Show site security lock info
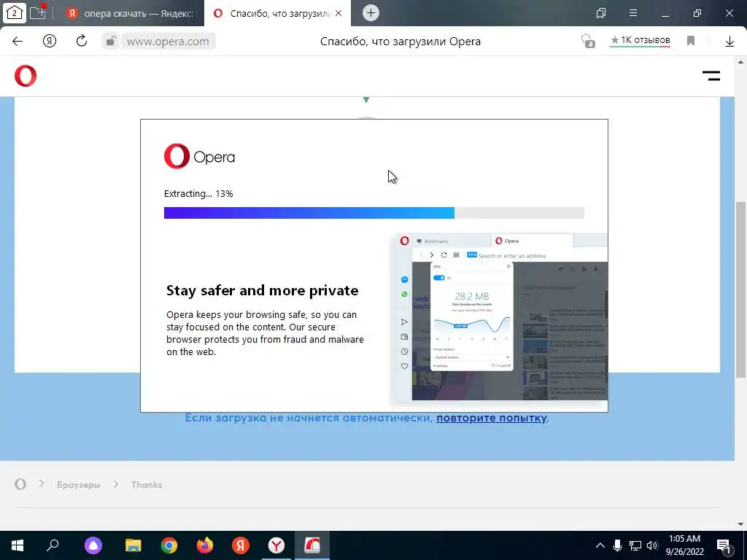The height and width of the screenshot is (560, 747). point(111,42)
